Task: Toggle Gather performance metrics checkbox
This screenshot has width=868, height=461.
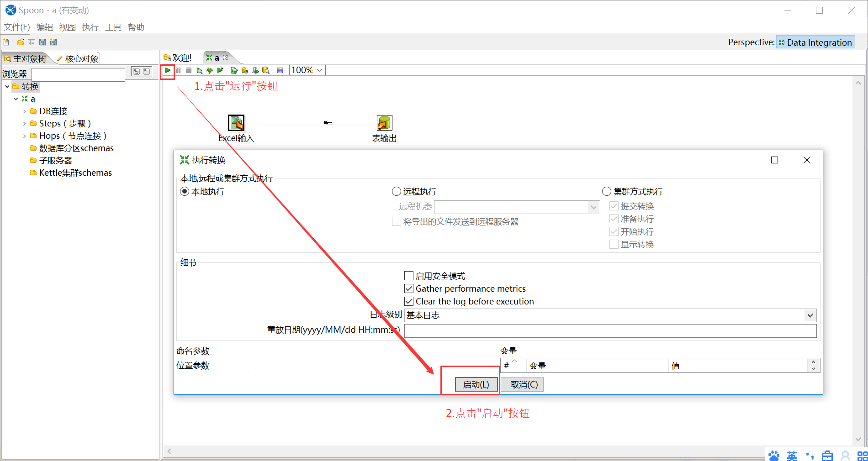Action: click(x=409, y=288)
